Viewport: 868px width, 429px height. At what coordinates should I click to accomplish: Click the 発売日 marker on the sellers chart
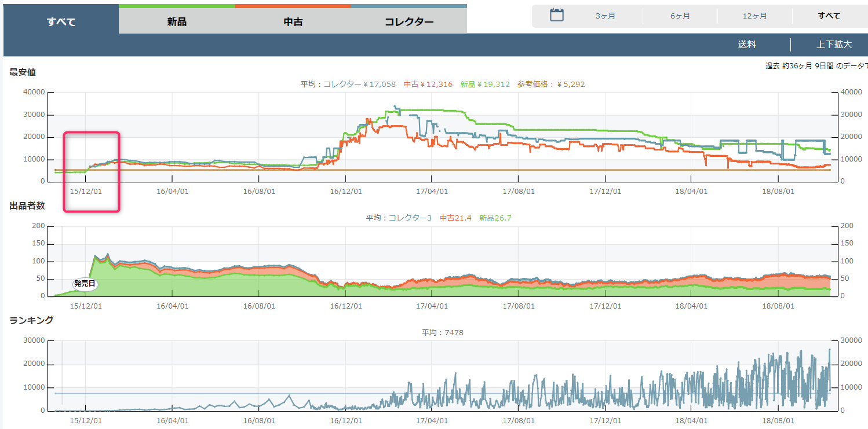coord(85,284)
